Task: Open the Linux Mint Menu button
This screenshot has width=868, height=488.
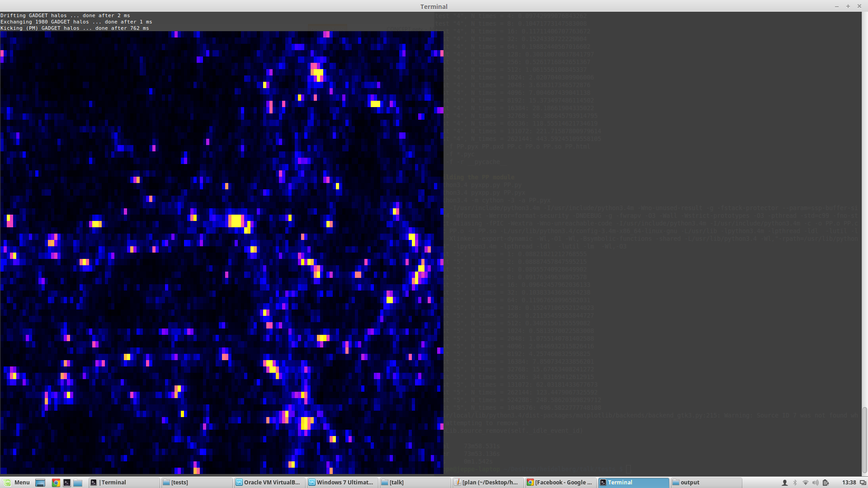Action: pyautogui.click(x=17, y=483)
